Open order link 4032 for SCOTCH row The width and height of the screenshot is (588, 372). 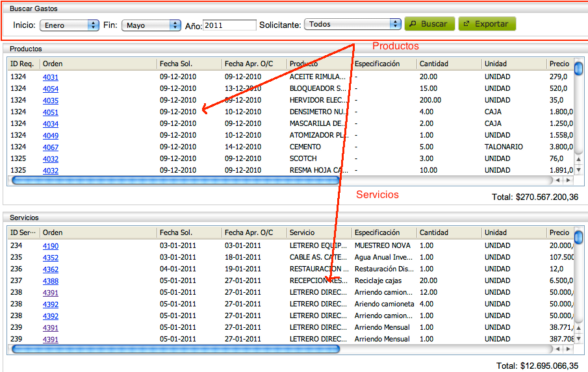[x=51, y=159]
